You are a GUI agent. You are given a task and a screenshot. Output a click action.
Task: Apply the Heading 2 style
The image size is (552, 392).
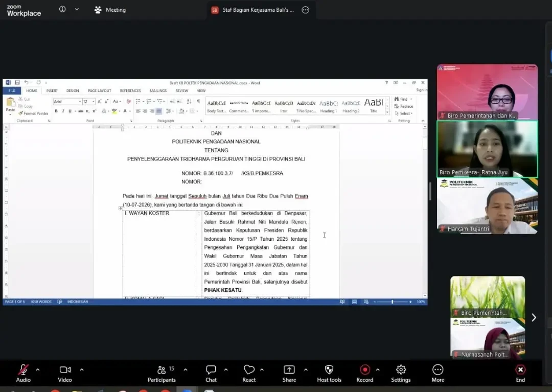(x=351, y=106)
